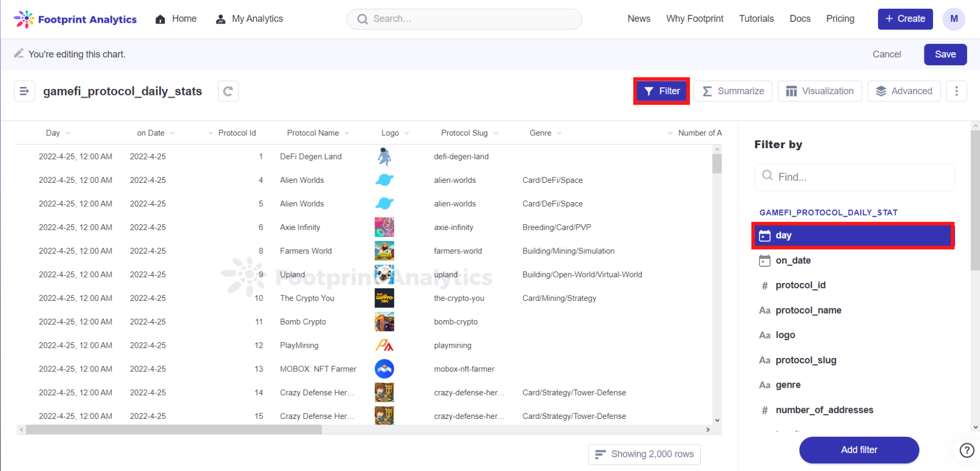Image resolution: width=980 pixels, height=471 pixels.
Task: Click The Crypto You logo thumbnail
Action: coord(384,298)
